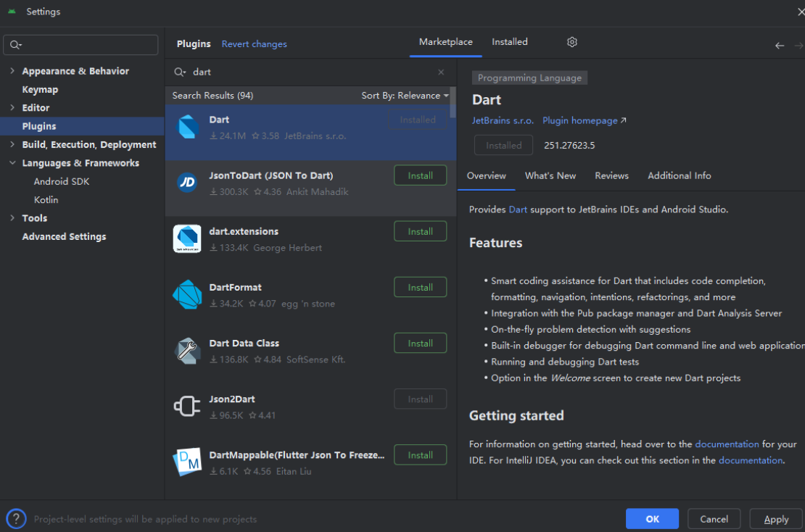Click Installed button in Dart list row
Image resolution: width=805 pixels, height=532 pixels.
coord(418,120)
